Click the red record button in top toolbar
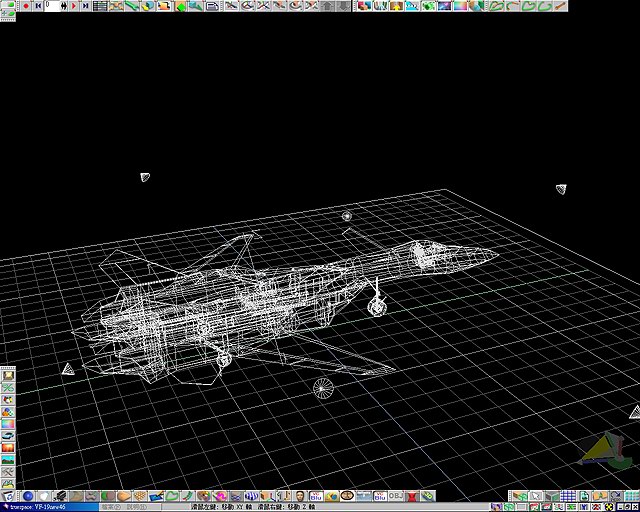The image size is (640, 512). (x=24, y=6)
